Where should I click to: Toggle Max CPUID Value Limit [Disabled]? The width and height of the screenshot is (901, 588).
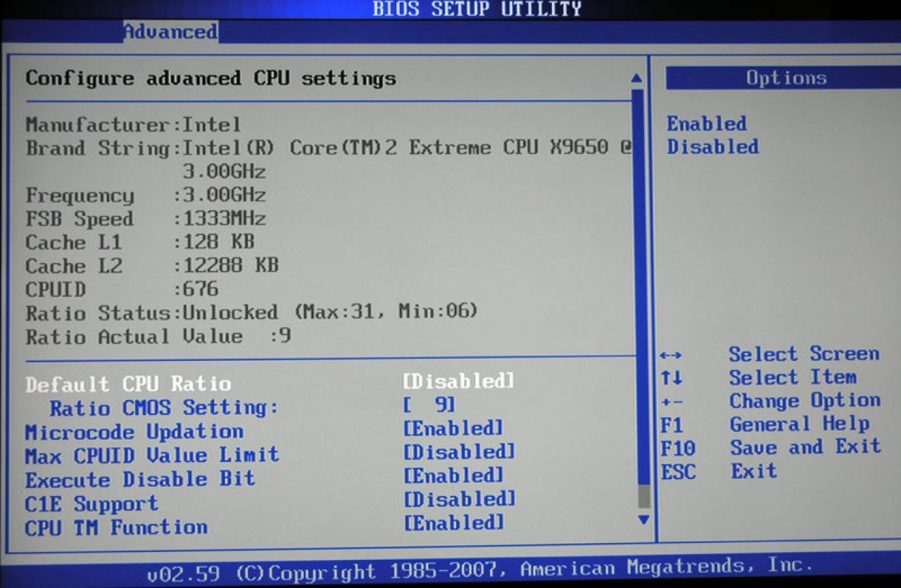pos(459,452)
